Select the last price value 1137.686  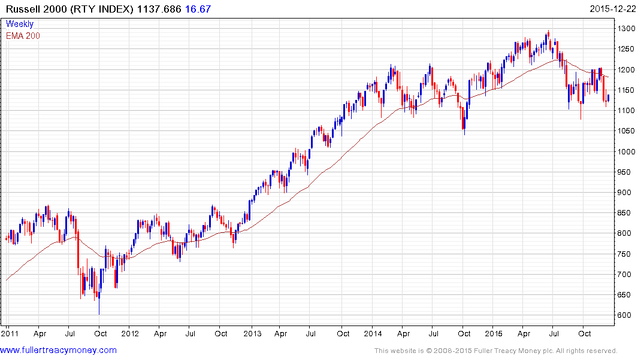159,9
